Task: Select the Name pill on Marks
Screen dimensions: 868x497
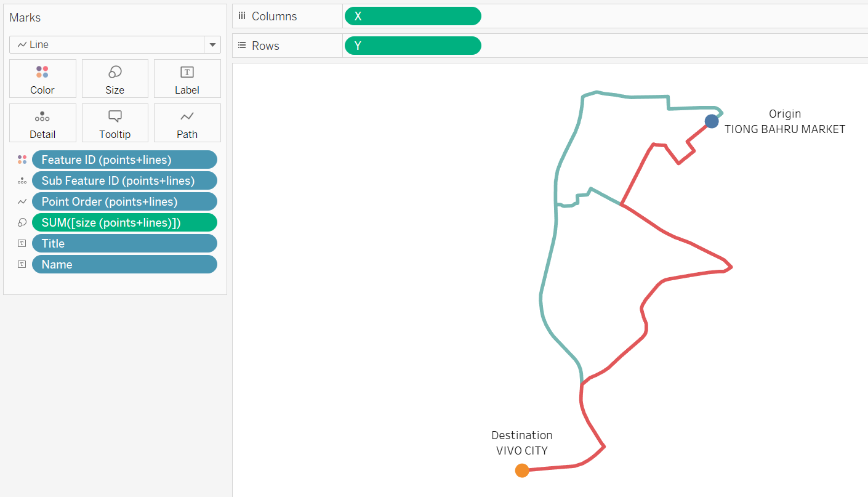Action: click(x=124, y=264)
